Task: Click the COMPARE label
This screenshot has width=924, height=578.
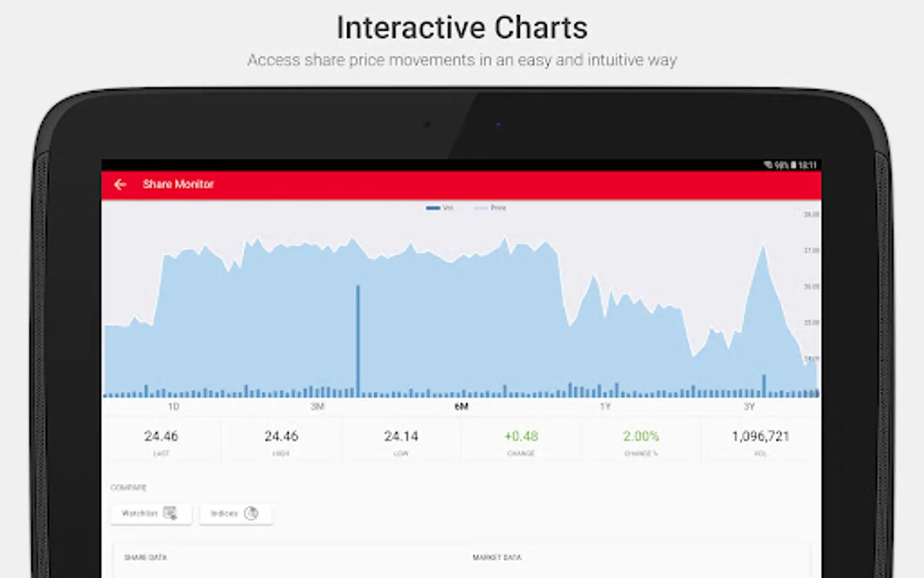Action: [x=128, y=487]
